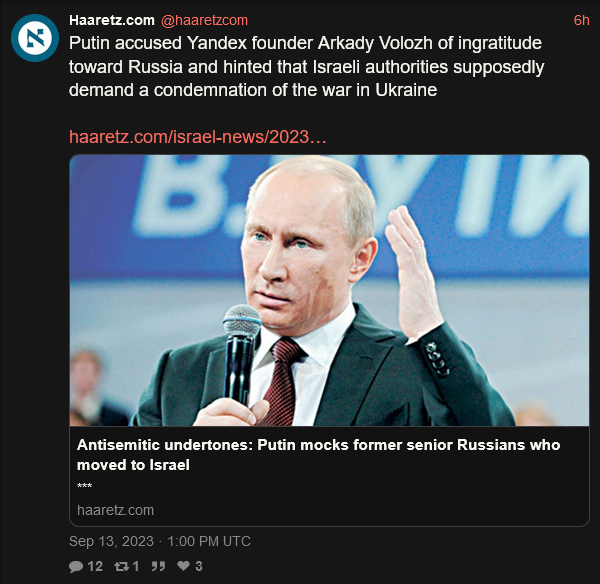600x584 pixels.
Task: Click the haaretz.com domain in the card
Action: pyautogui.click(x=115, y=510)
